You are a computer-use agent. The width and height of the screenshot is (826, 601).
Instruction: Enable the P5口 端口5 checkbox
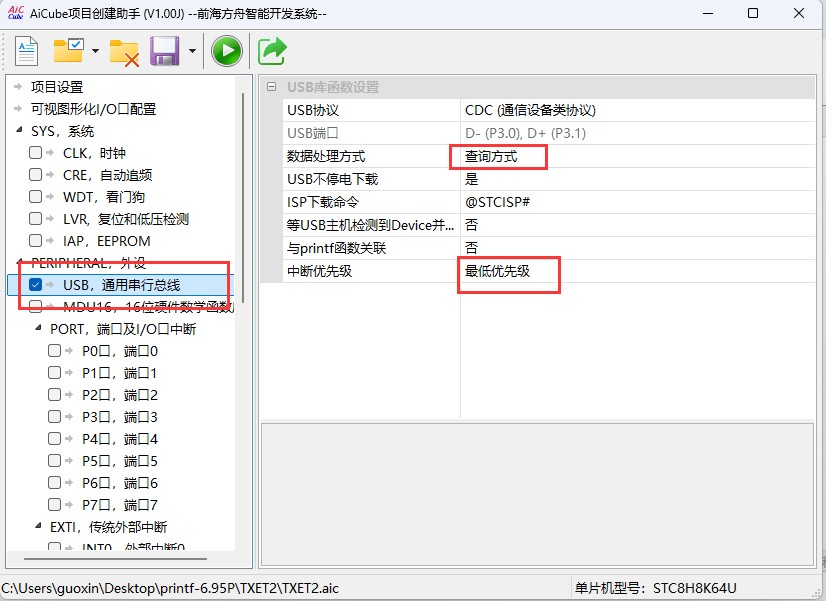(x=54, y=461)
